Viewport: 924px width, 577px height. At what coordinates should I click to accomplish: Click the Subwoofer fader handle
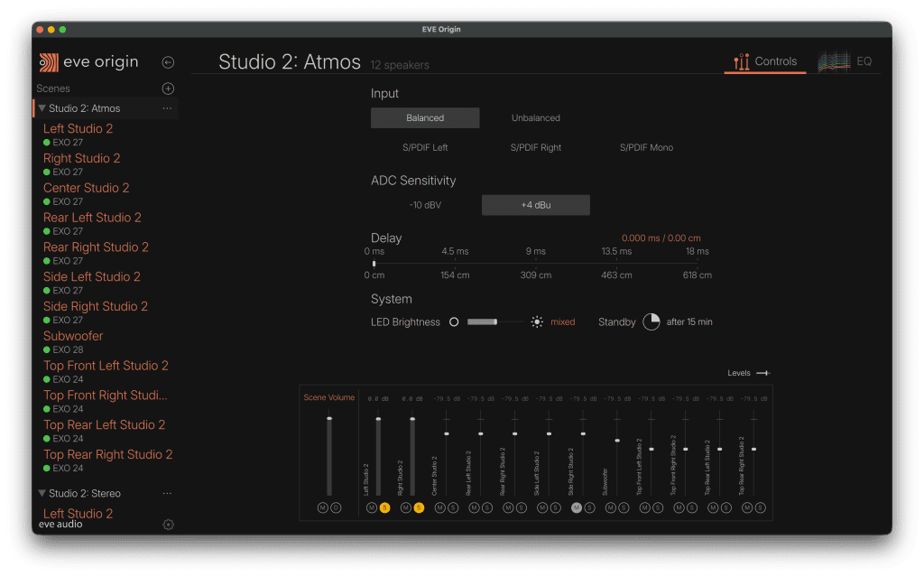(x=617, y=441)
